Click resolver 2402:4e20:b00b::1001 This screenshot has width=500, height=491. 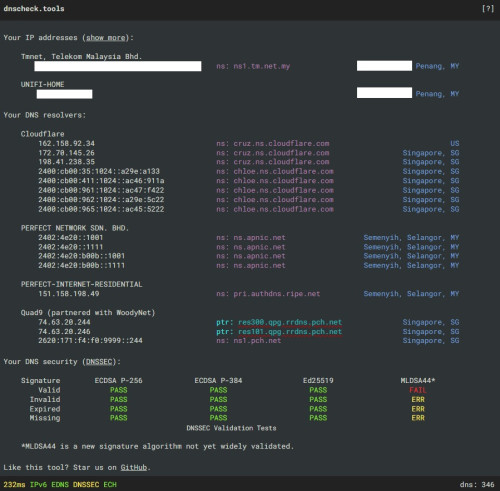coord(81,256)
